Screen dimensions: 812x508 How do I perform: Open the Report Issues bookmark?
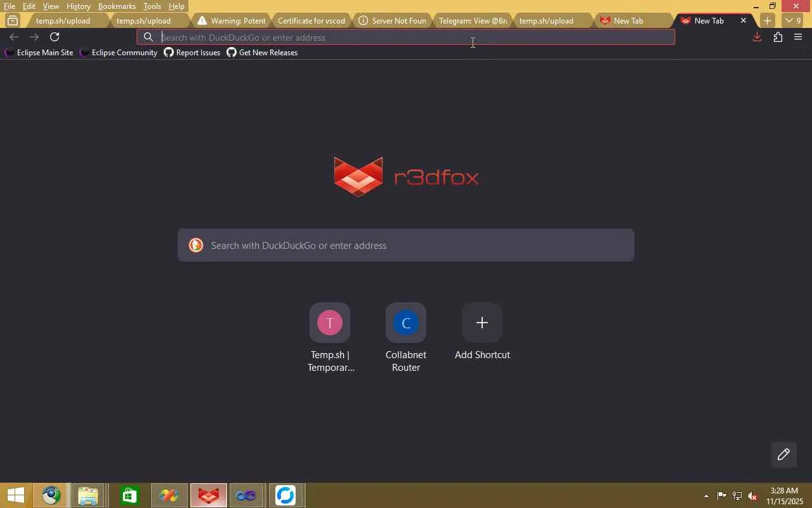click(192, 53)
